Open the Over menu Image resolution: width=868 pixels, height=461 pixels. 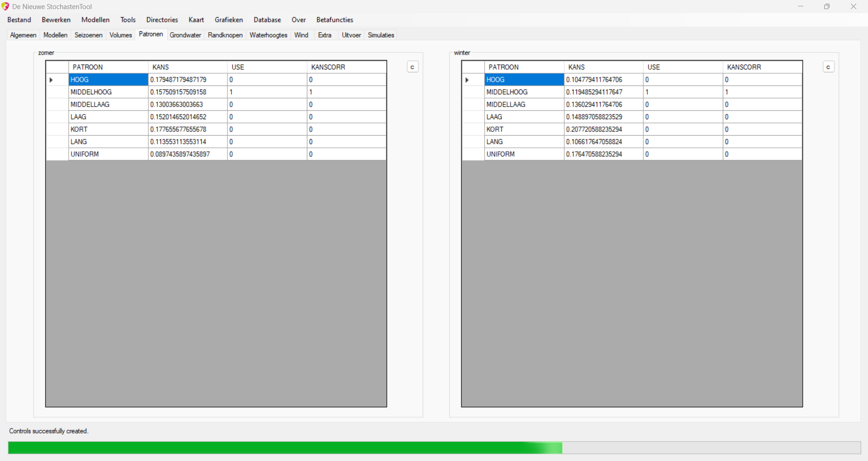[299, 20]
